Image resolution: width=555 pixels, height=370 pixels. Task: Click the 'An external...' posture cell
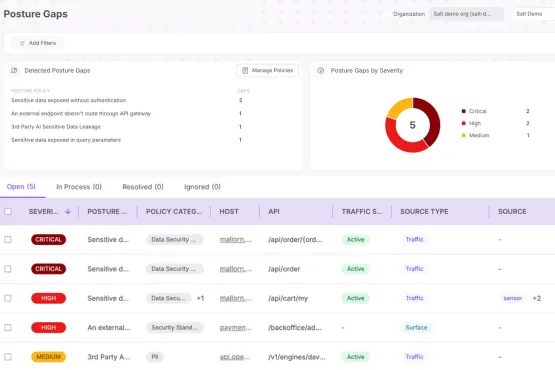tap(109, 328)
